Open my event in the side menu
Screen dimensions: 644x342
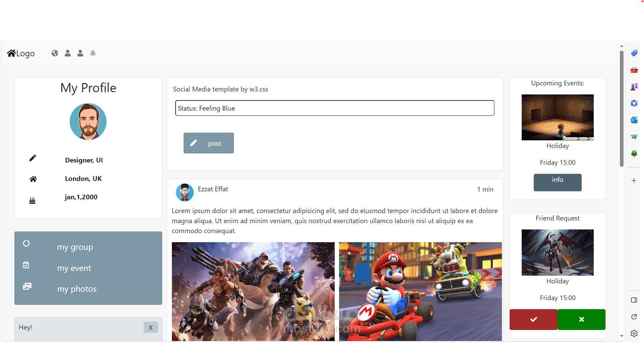pos(74,268)
